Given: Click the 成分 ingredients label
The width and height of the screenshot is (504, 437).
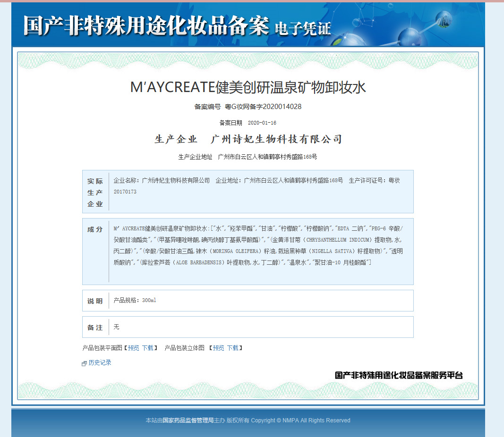Looking at the screenshot, I should coord(95,229).
